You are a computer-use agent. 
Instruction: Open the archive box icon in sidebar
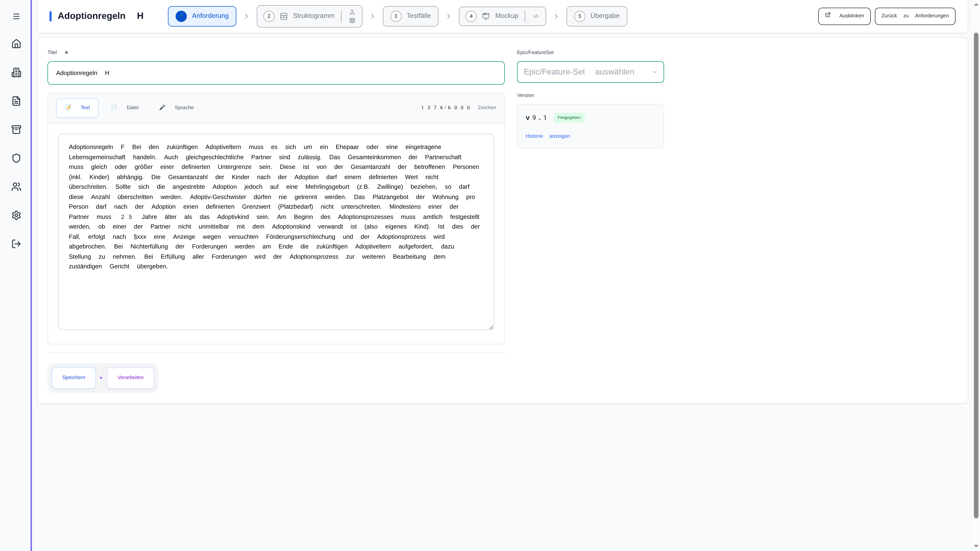click(16, 129)
